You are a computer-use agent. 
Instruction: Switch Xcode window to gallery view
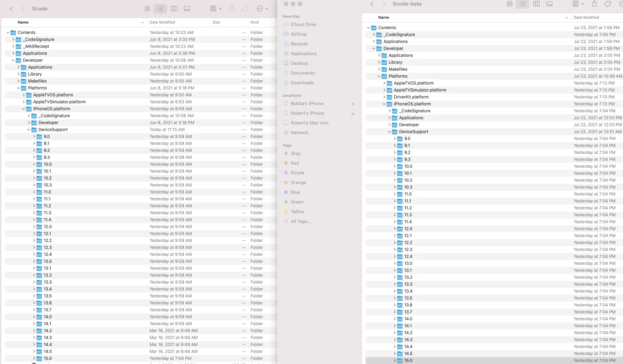pyautogui.click(x=187, y=9)
